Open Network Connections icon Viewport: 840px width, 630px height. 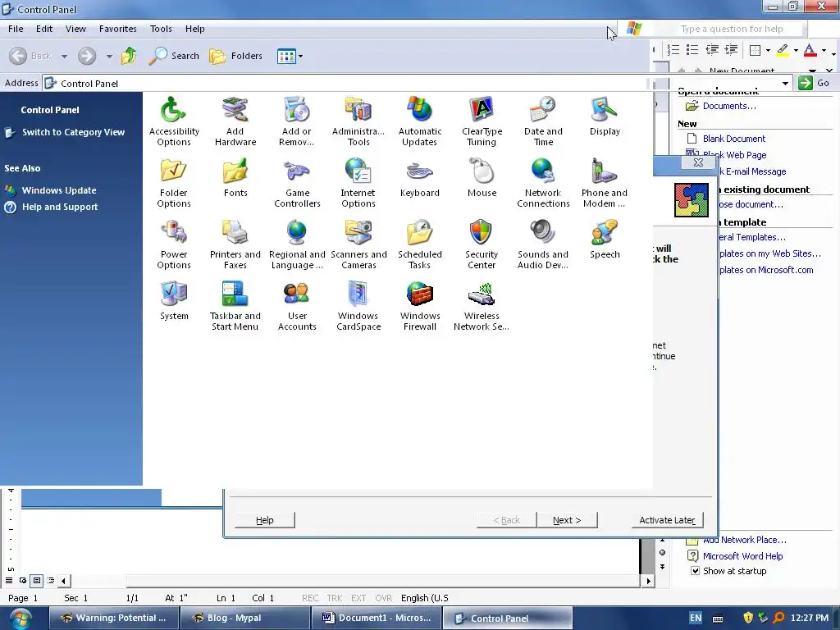tap(543, 183)
